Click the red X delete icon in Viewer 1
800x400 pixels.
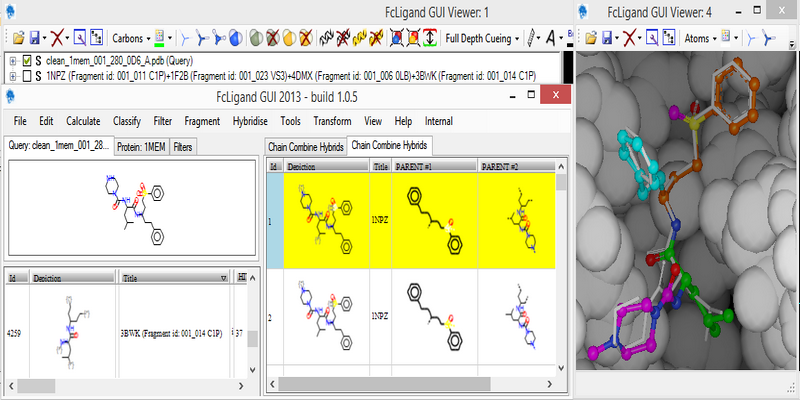(58, 39)
